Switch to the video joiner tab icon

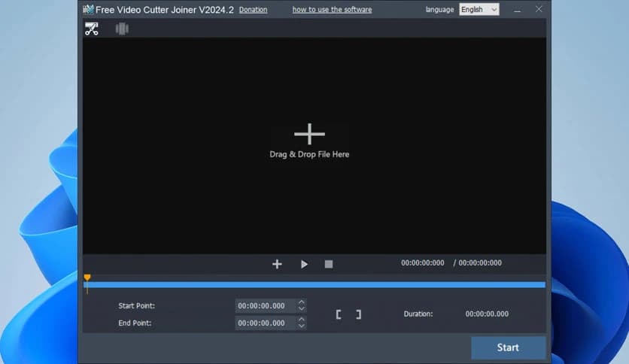(122, 29)
